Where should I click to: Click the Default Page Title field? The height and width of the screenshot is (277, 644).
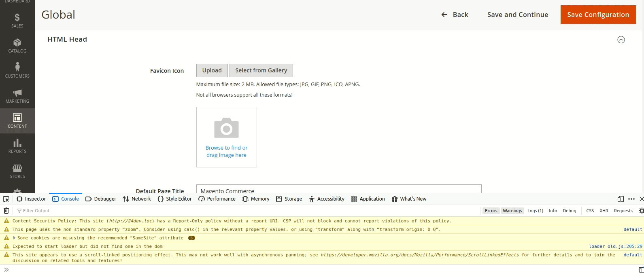pos(339,189)
